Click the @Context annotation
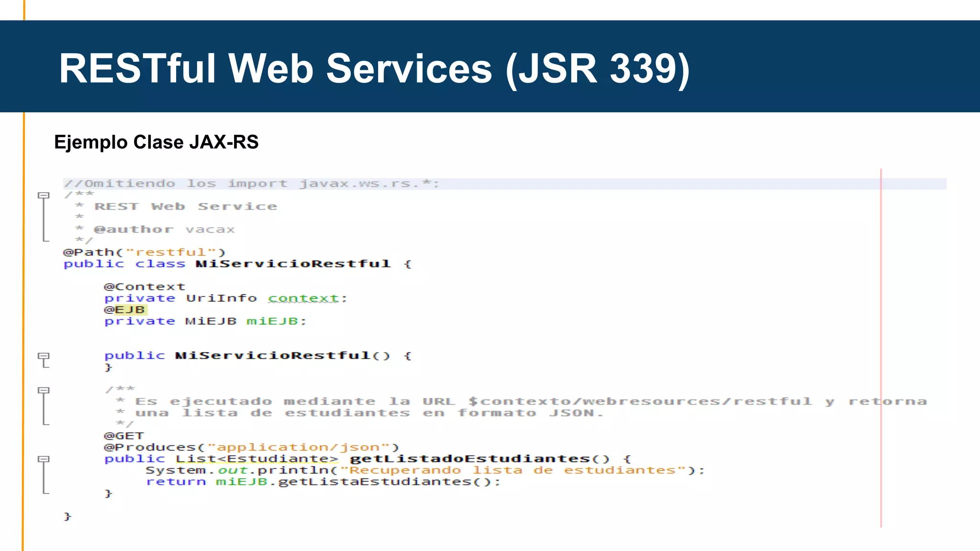980x551 pixels. point(145,287)
